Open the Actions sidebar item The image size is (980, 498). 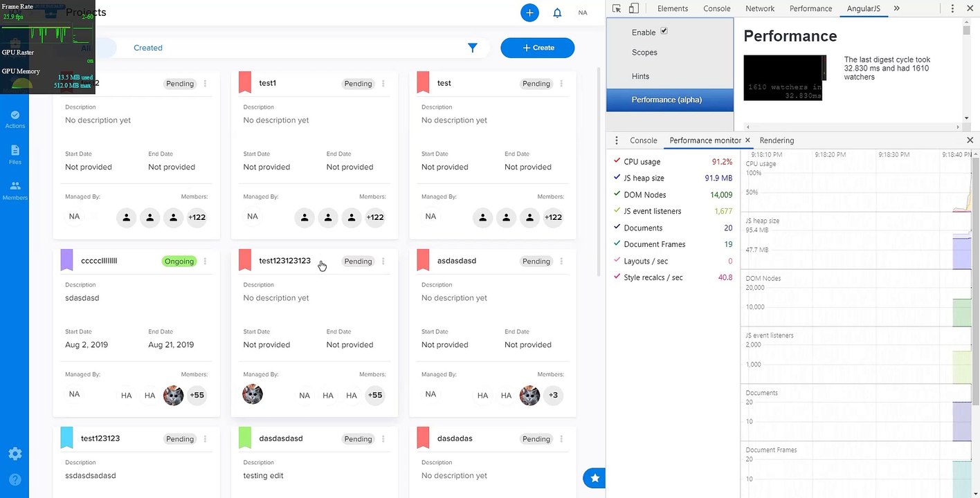[15, 119]
